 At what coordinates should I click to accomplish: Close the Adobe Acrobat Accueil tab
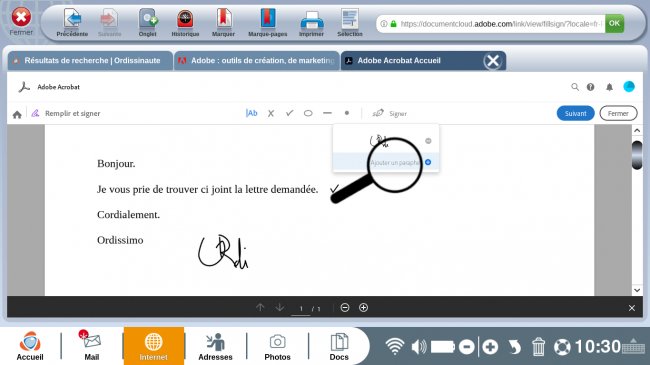tap(493, 61)
